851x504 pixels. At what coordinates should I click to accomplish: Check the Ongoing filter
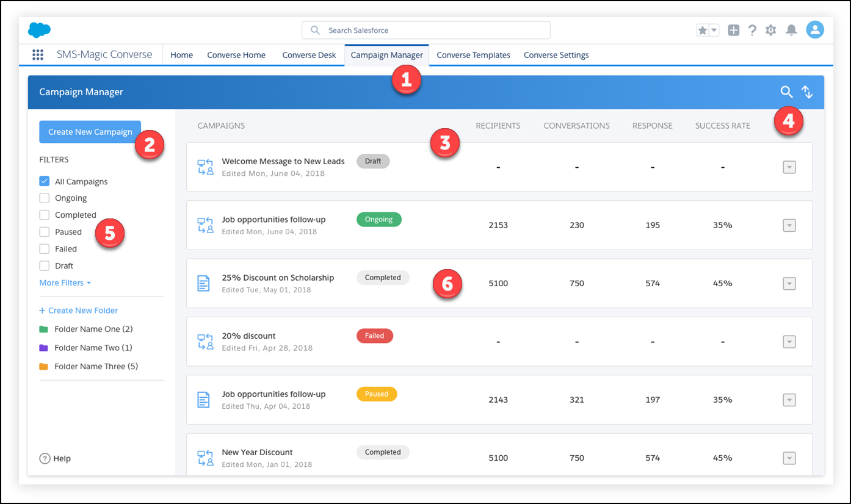[44, 198]
